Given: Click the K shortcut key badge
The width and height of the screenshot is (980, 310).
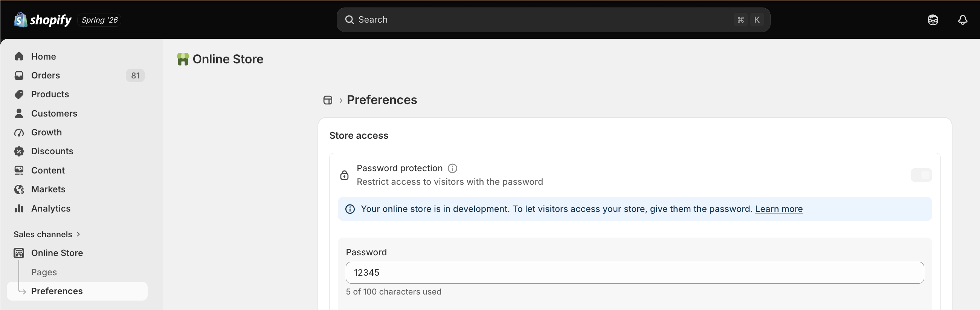Looking at the screenshot, I should 757,20.
